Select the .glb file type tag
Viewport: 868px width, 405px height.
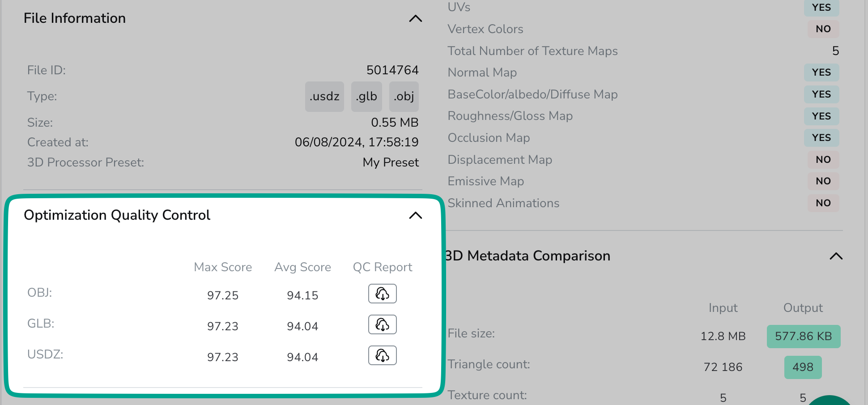[366, 96]
